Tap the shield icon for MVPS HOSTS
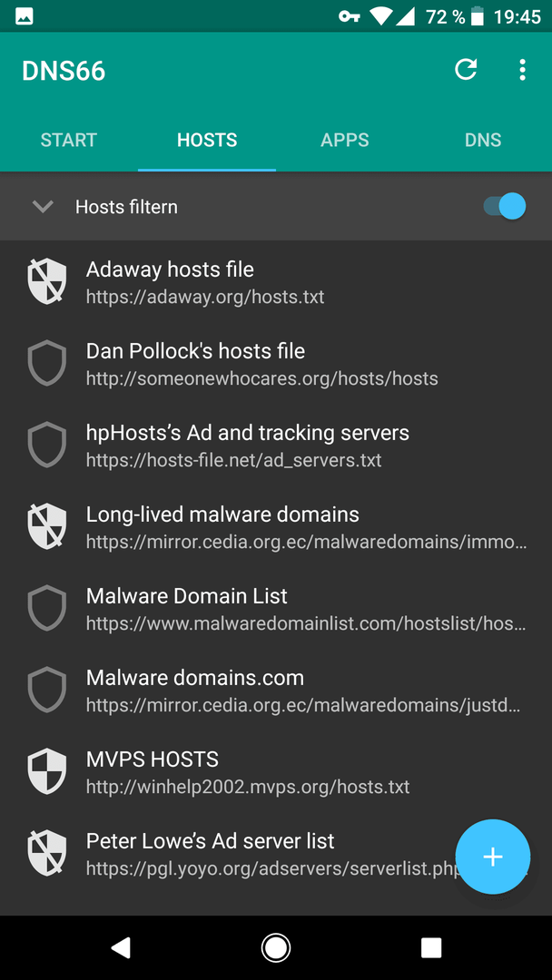552x980 pixels. tap(47, 772)
